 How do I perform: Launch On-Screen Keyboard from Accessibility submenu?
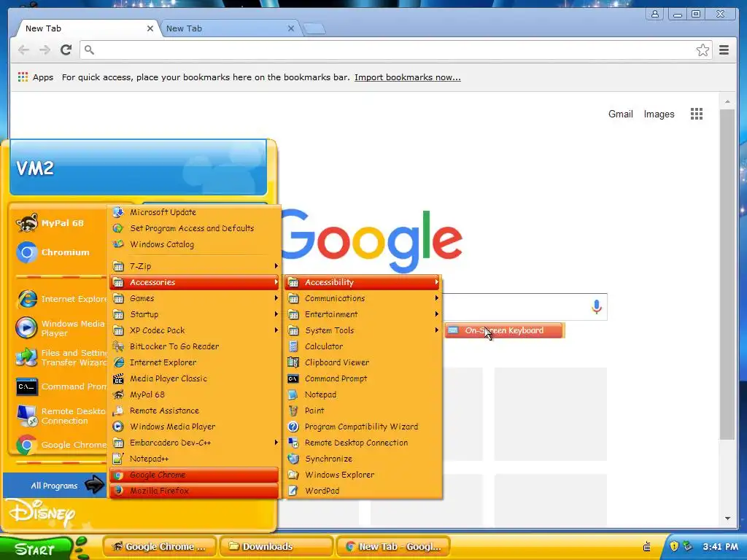click(x=505, y=330)
